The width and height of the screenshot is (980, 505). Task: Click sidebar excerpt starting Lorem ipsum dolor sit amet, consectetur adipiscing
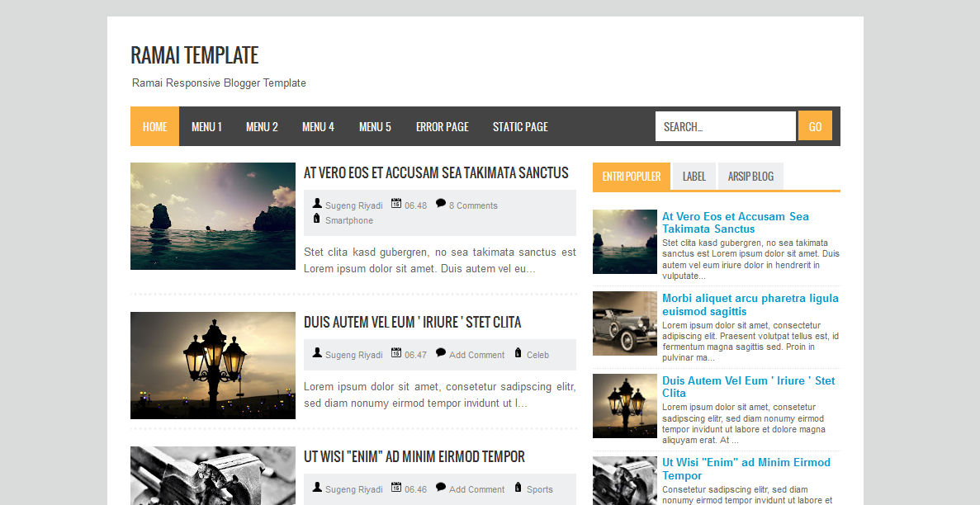750,342
